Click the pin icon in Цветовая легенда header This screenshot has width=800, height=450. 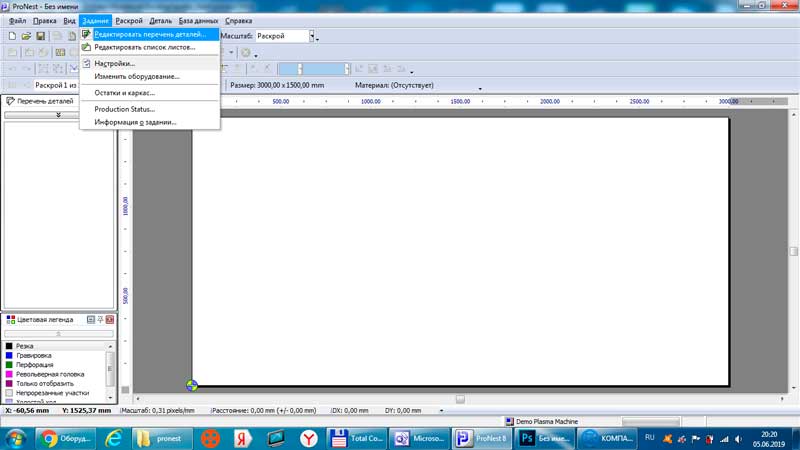(x=101, y=319)
